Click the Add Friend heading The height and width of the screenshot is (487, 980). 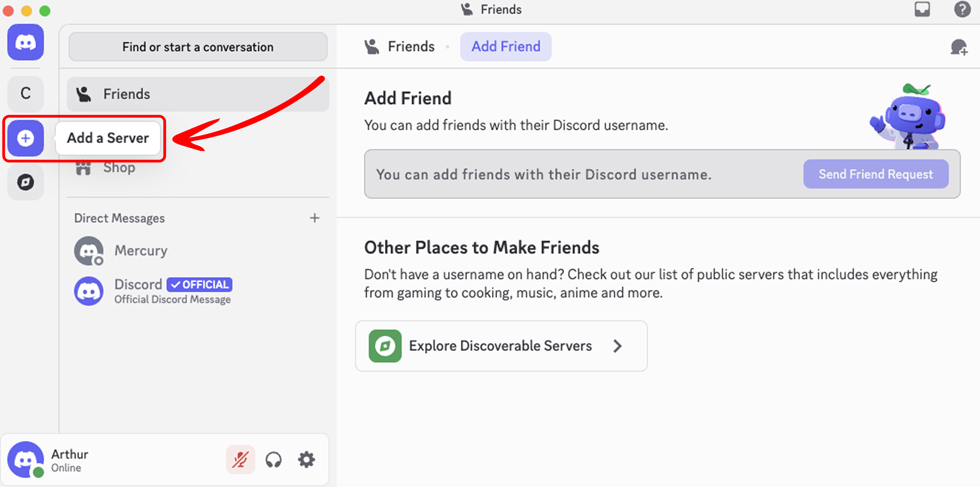click(x=408, y=98)
